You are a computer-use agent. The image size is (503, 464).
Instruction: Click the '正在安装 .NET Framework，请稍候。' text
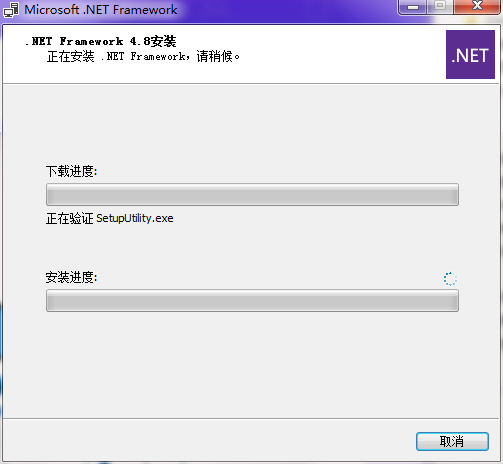pyautogui.click(x=143, y=56)
